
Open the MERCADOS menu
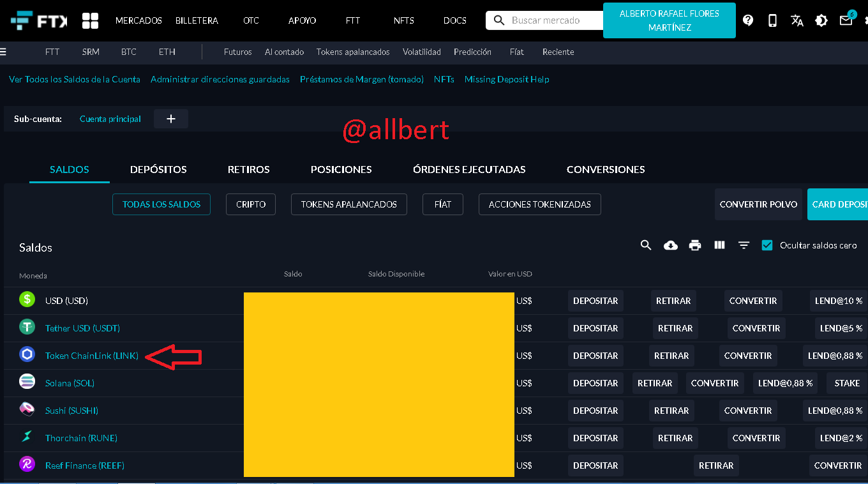[138, 20]
